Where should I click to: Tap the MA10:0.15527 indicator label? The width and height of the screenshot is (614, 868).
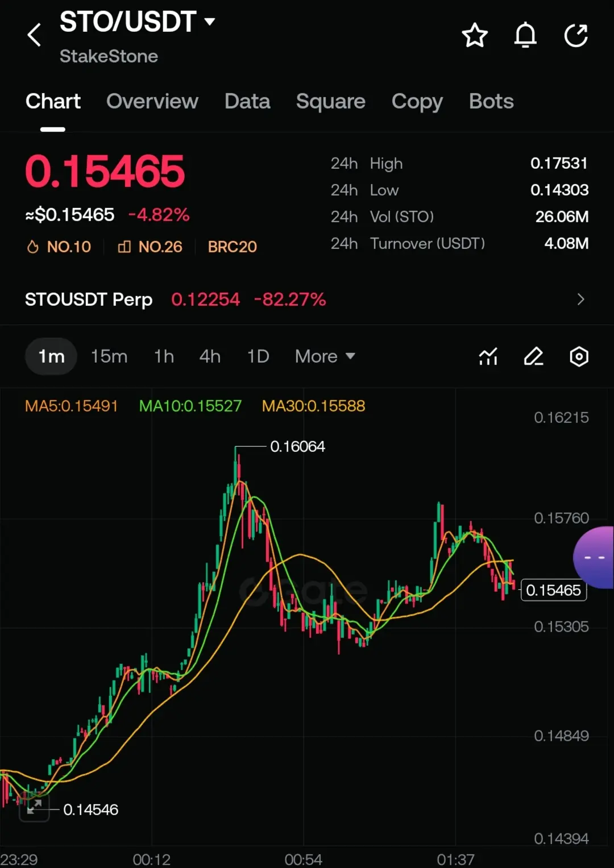tap(190, 406)
